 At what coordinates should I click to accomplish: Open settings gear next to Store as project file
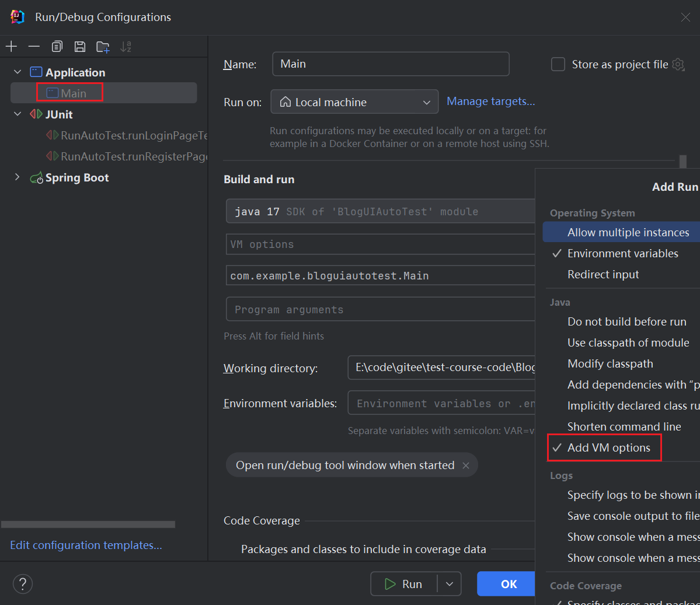pyautogui.click(x=678, y=64)
